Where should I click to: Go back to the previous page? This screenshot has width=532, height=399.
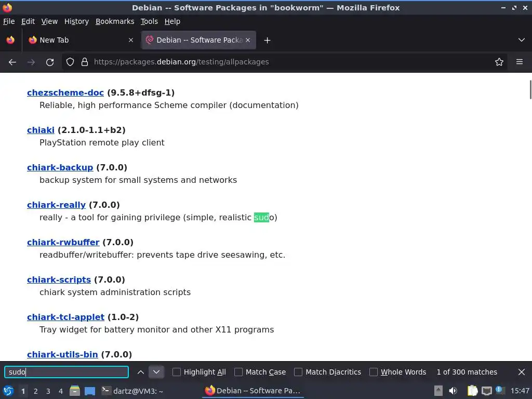tap(12, 62)
